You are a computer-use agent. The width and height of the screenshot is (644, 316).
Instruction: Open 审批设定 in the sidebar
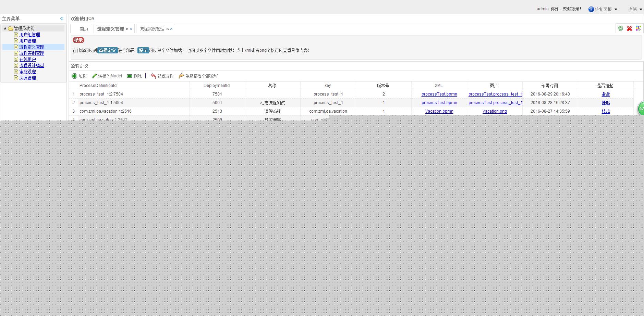pos(27,72)
